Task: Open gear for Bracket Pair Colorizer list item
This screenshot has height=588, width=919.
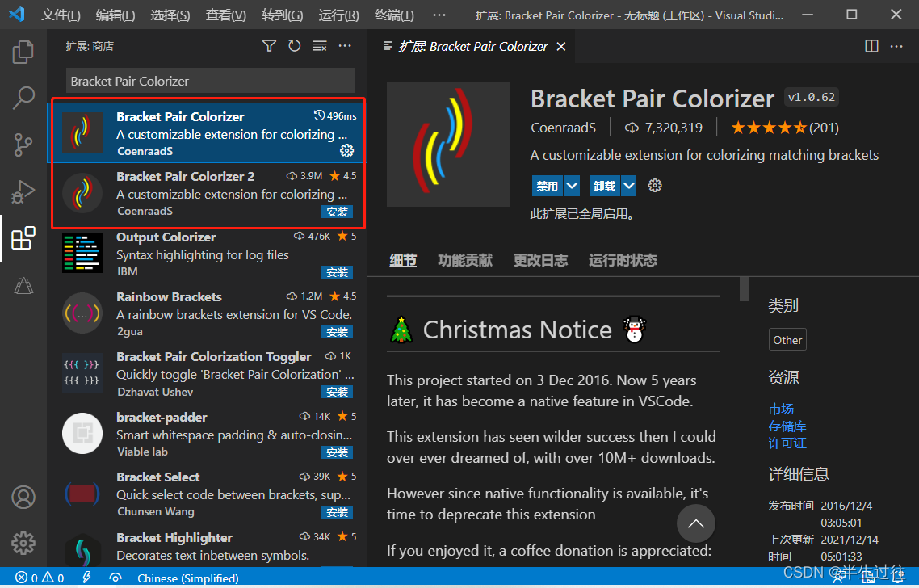Action: pos(347,151)
